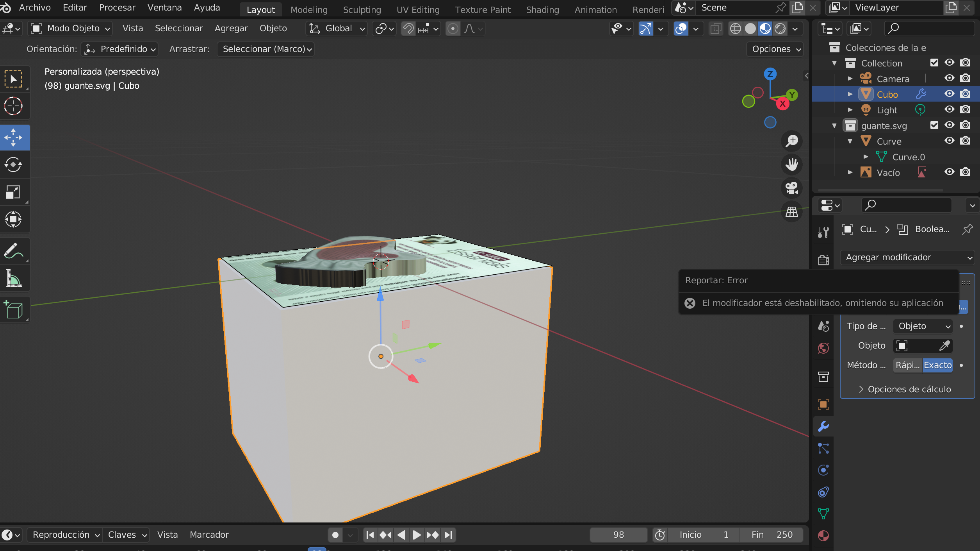
Task: Click the pan view hand icon
Action: tap(792, 164)
